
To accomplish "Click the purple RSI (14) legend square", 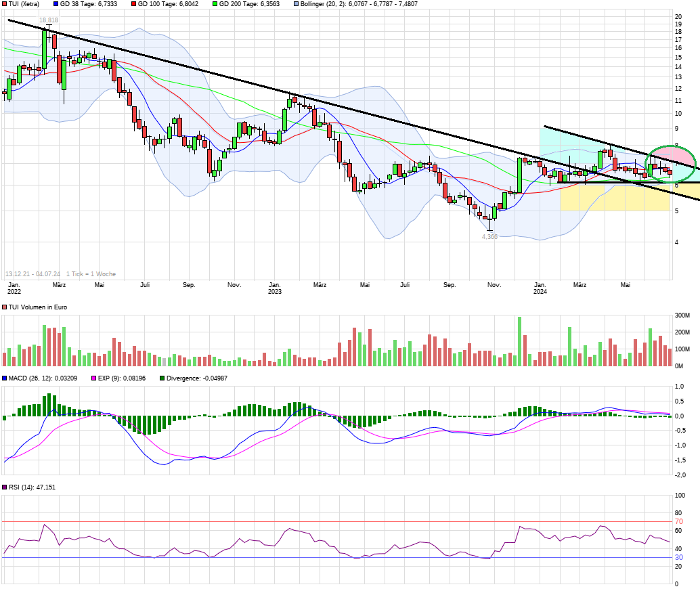I will coord(5,487).
